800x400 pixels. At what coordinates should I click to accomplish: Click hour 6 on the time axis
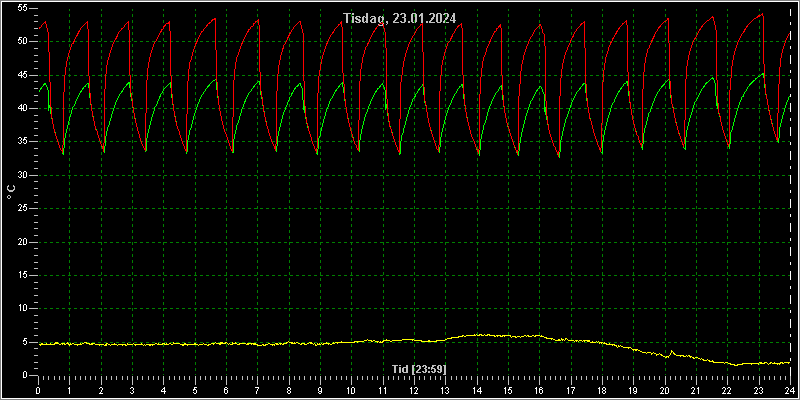point(226,390)
